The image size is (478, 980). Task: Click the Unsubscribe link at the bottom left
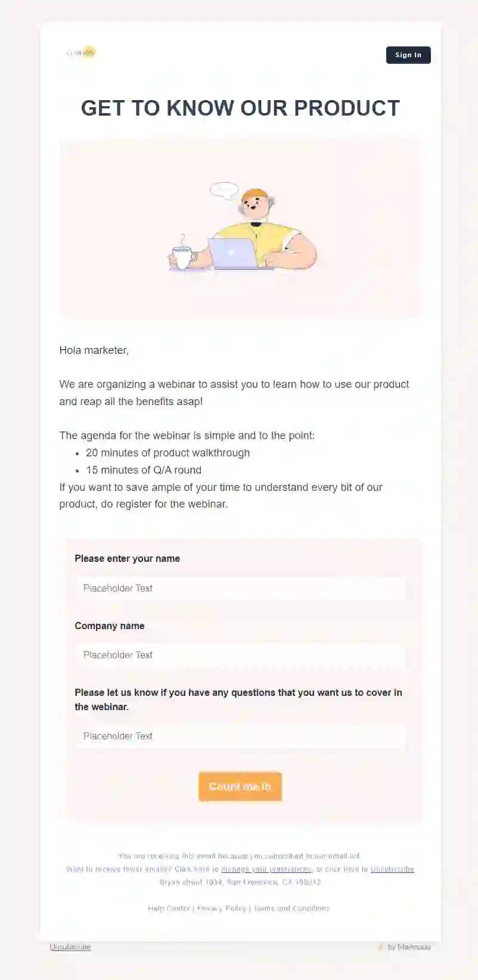[x=70, y=947]
